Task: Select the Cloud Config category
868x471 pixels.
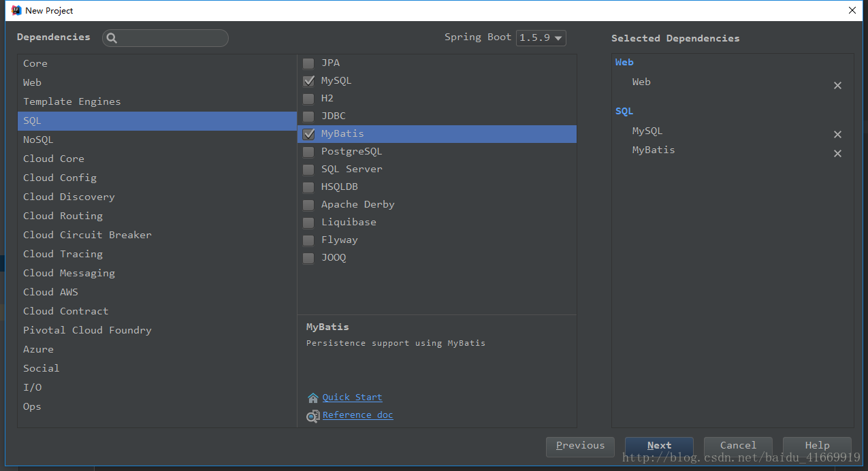Action: (x=157, y=178)
